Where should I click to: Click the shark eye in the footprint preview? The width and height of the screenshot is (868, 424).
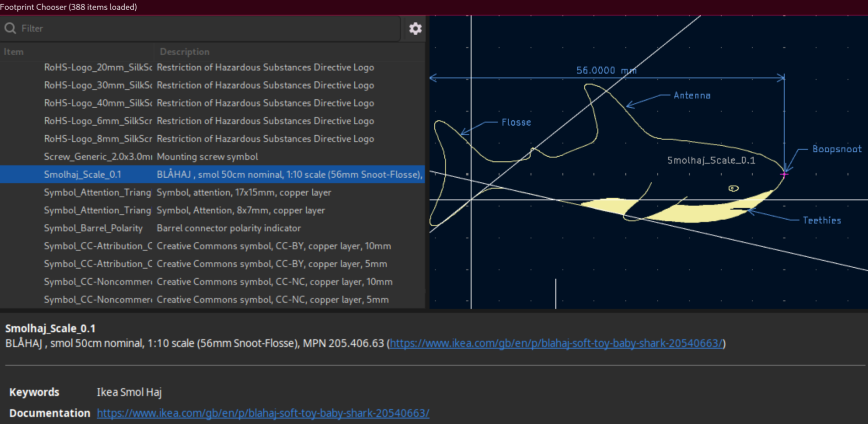pos(733,188)
